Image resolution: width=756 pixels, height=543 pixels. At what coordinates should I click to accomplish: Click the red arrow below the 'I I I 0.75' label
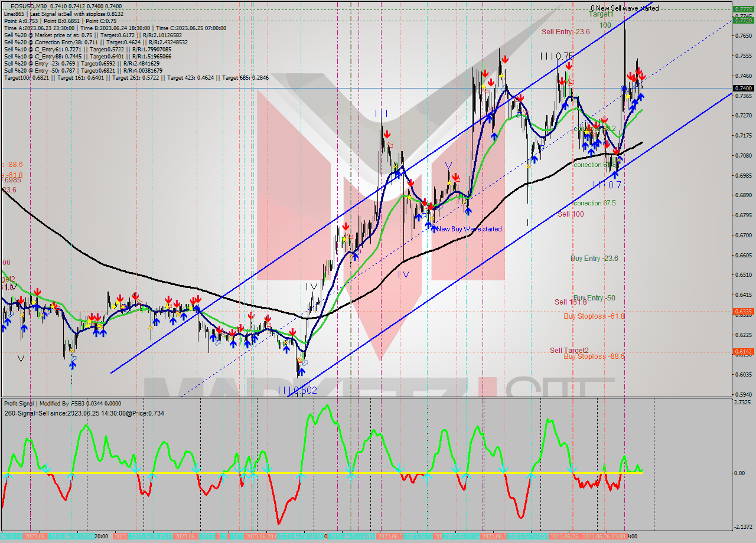[568, 66]
